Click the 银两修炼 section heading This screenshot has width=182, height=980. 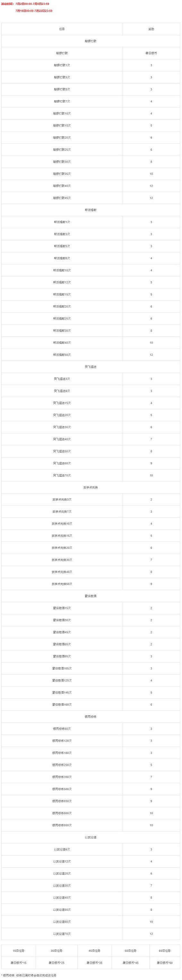click(91, 717)
